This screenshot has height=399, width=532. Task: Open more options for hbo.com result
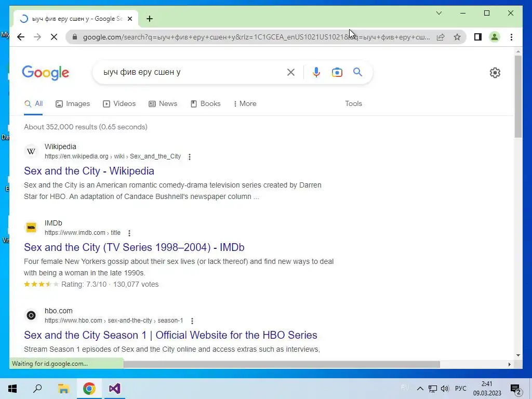pyautogui.click(x=192, y=321)
